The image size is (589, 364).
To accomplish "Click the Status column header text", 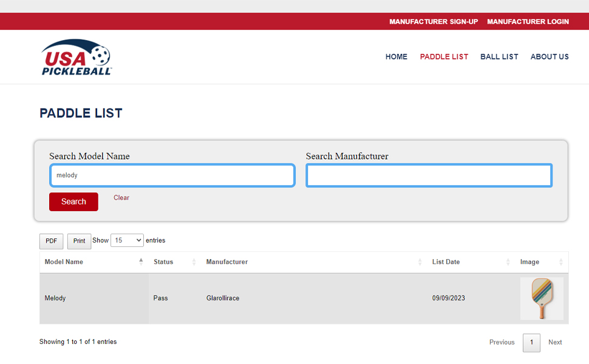I will pos(163,262).
